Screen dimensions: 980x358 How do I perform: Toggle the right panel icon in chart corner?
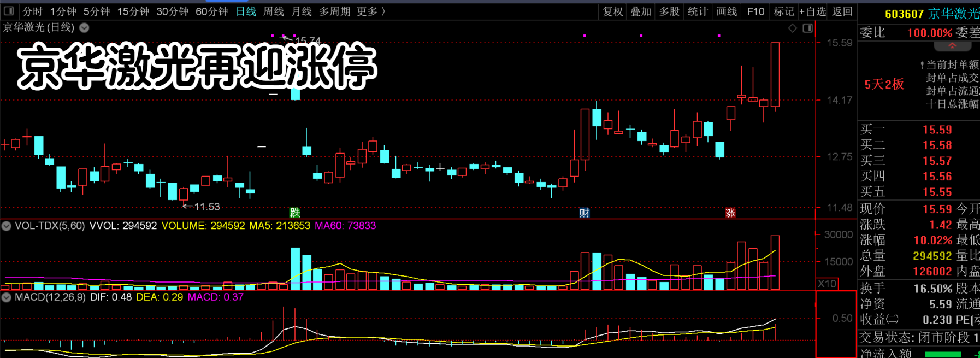point(807,28)
